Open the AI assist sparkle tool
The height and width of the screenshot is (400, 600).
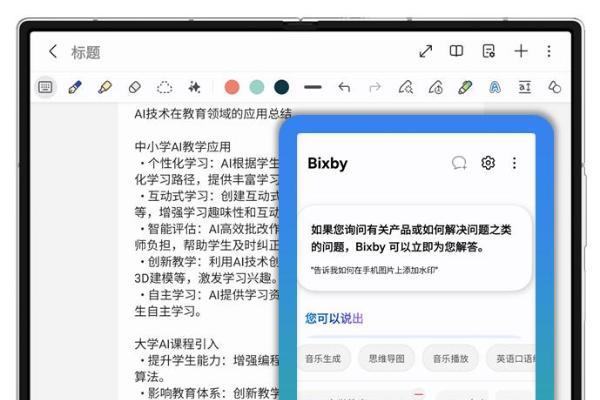(194, 87)
